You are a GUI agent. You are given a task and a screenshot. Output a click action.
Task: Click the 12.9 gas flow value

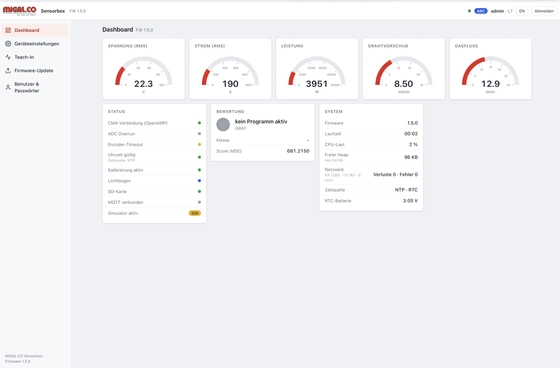pyautogui.click(x=490, y=84)
